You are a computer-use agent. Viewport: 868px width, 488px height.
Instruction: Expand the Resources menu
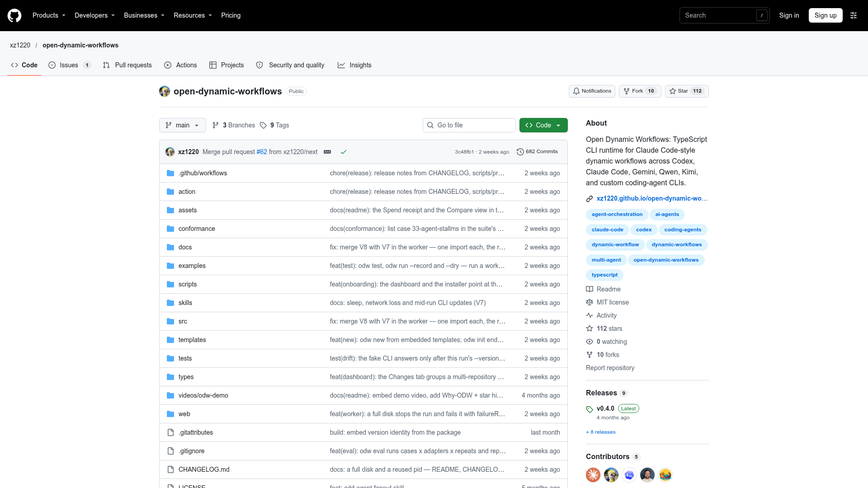pyautogui.click(x=193, y=15)
